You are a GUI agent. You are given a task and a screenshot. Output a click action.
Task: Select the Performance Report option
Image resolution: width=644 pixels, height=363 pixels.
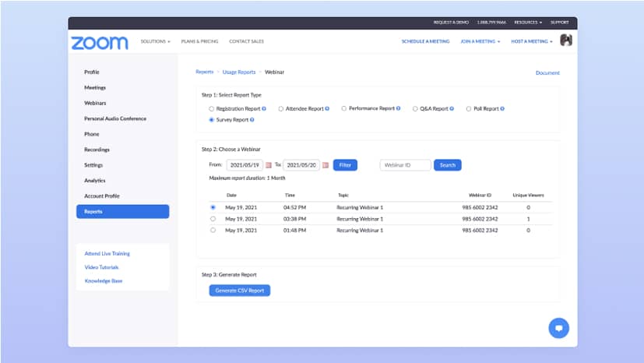click(344, 109)
